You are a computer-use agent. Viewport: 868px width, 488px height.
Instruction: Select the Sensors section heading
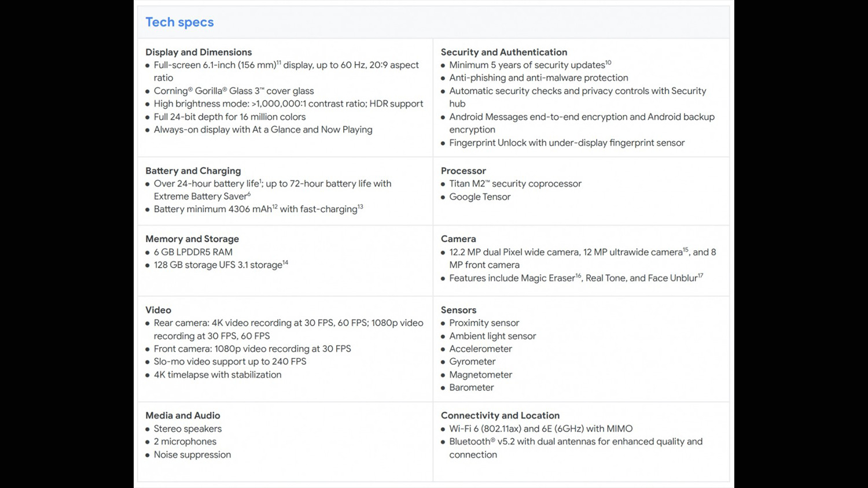tap(458, 310)
